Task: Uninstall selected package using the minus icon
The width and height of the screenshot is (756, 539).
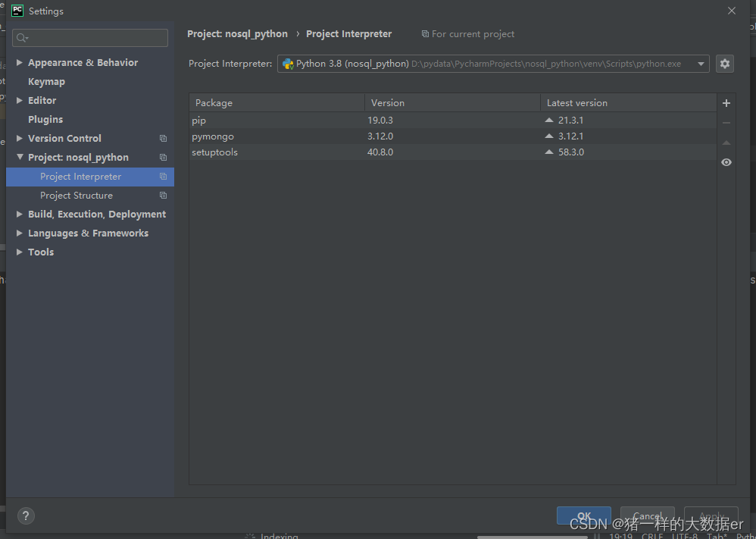Action: [x=726, y=122]
